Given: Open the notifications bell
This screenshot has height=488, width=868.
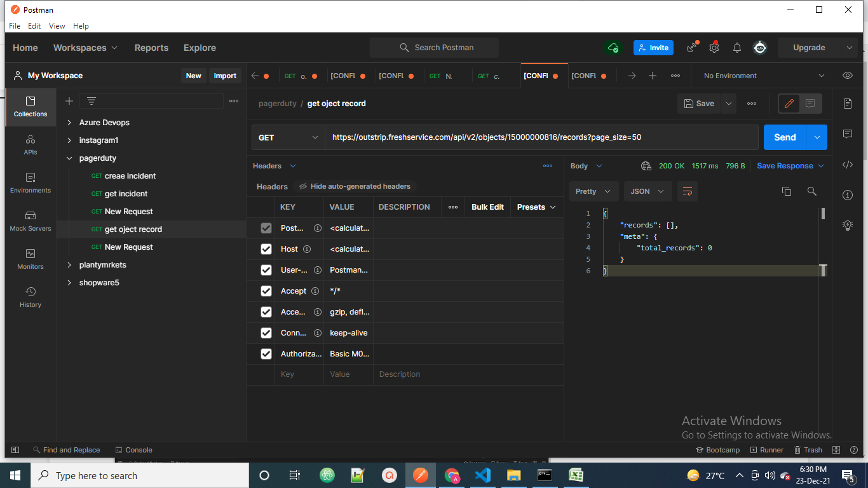Looking at the screenshot, I should pyautogui.click(x=737, y=48).
